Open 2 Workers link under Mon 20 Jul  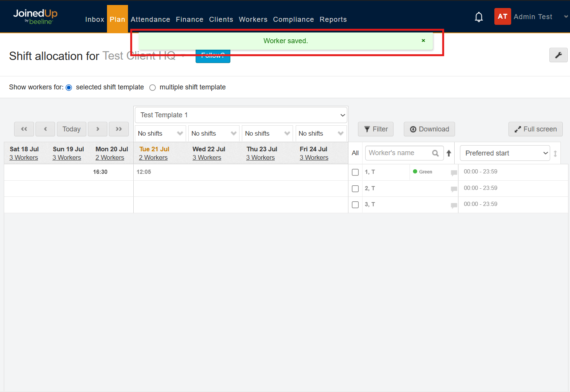pyautogui.click(x=110, y=157)
